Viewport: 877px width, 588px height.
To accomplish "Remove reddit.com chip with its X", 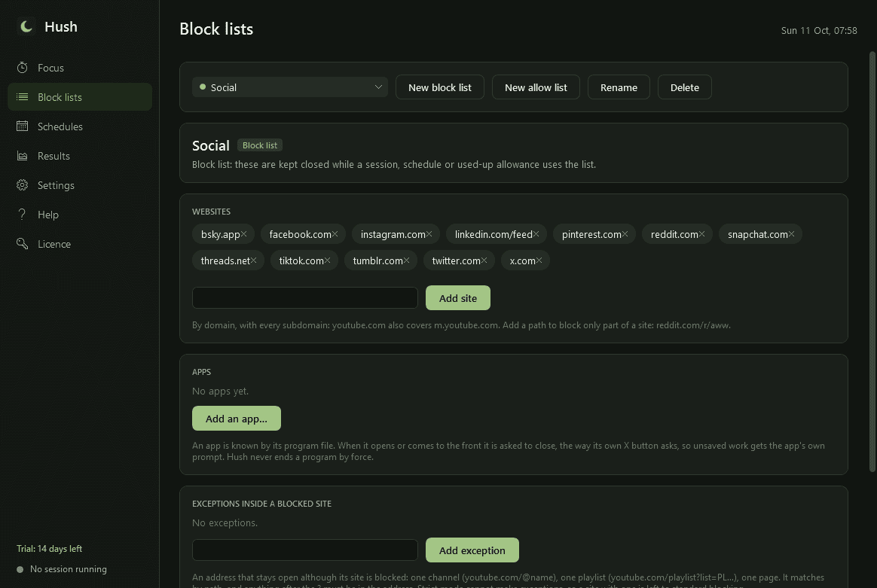I will click(702, 234).
